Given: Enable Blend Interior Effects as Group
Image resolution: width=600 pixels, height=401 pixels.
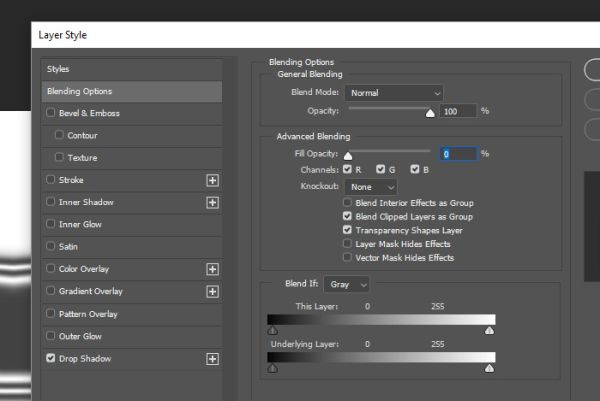Looking at the screenshot, I should [x=347, y=202].
